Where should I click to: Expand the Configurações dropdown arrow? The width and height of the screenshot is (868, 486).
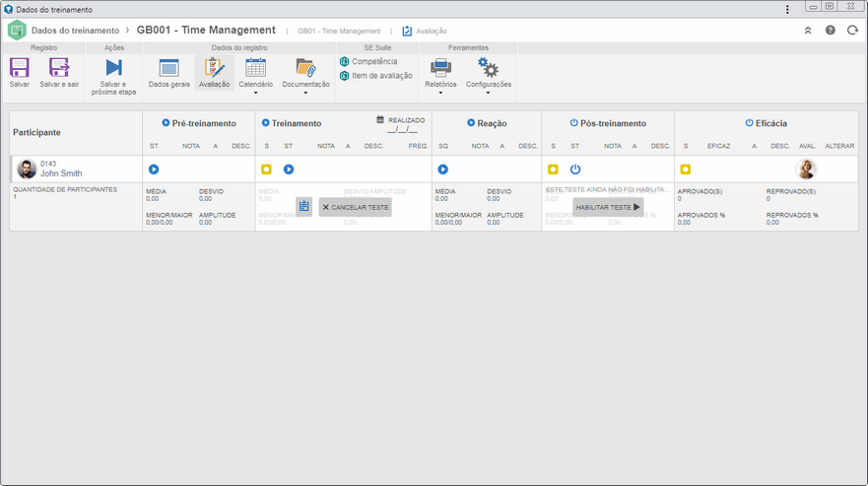488,93
